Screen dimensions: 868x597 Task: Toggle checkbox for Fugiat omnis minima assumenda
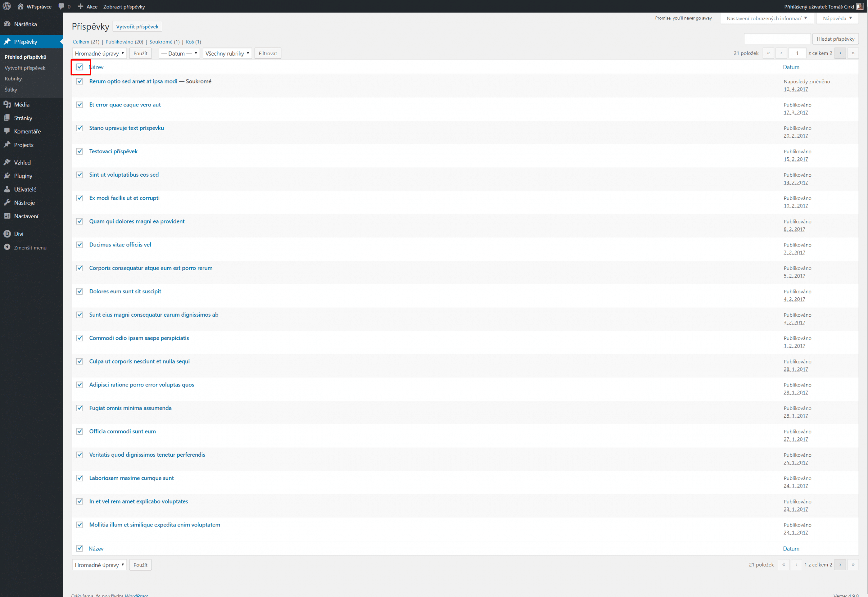(80, 408)
